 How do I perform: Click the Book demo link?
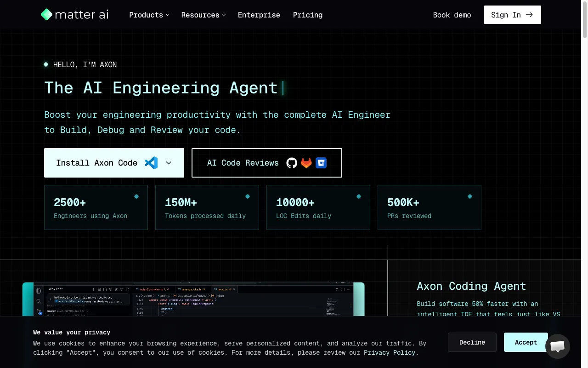click(x=452, y=15)
